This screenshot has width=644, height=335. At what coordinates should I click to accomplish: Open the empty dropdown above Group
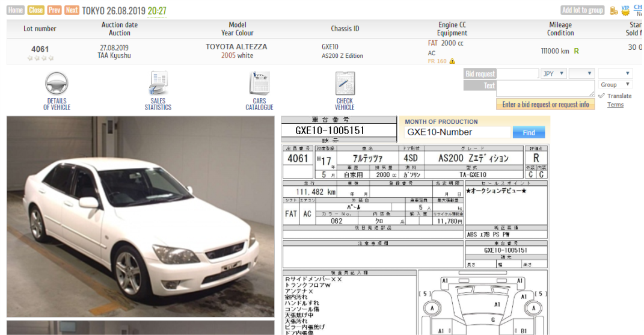(x=615, y=73)
